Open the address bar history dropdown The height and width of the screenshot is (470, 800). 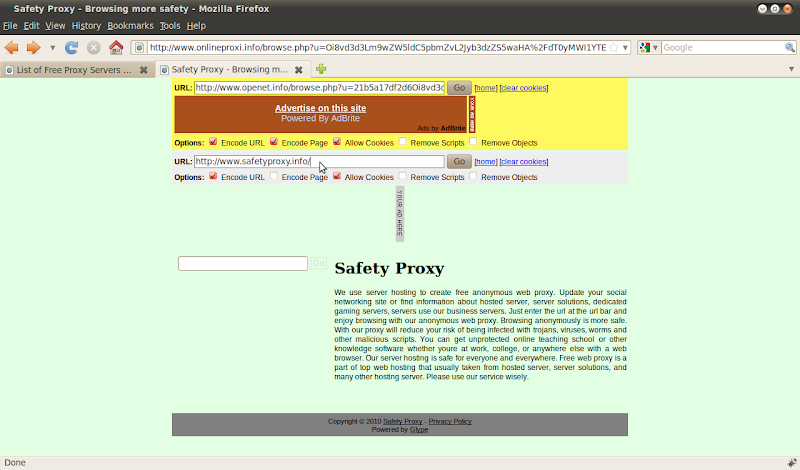click(x=625, y=47)
